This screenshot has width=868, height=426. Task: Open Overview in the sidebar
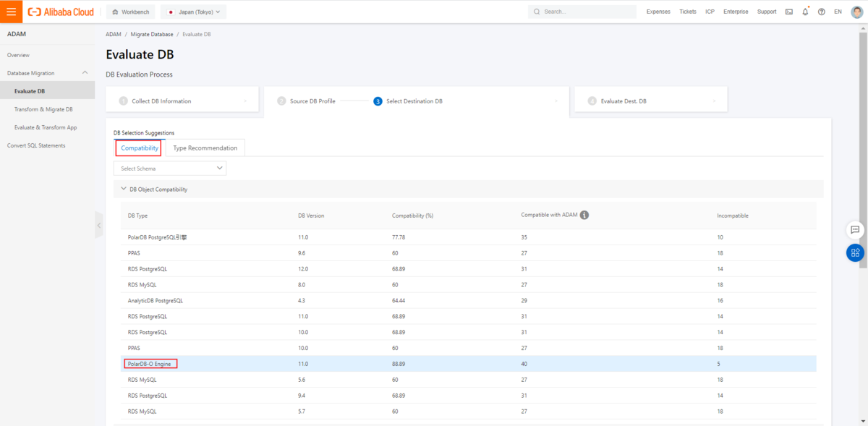click(x=18, y=55)
